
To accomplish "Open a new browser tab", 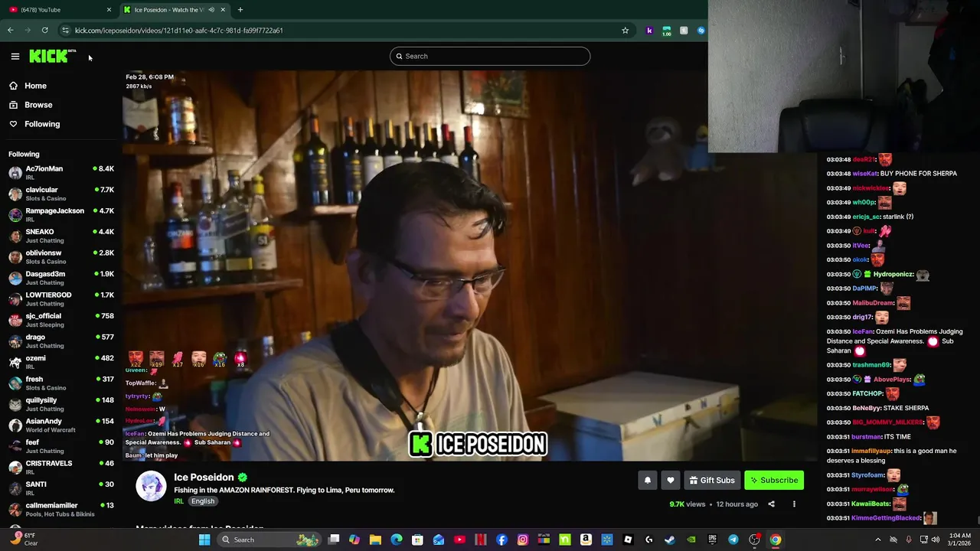I will point(240,10).
